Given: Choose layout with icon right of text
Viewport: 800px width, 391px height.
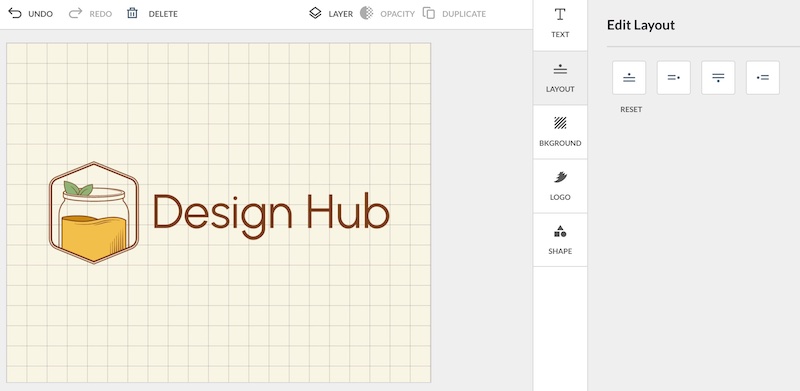Looking at the screenshot, I should click(673, 78).
